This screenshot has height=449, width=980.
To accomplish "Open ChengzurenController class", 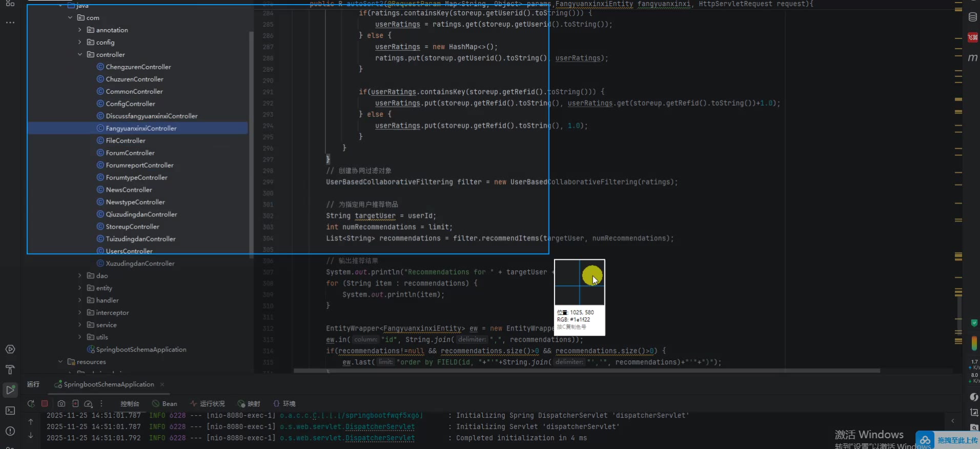I will click(138, 67).
